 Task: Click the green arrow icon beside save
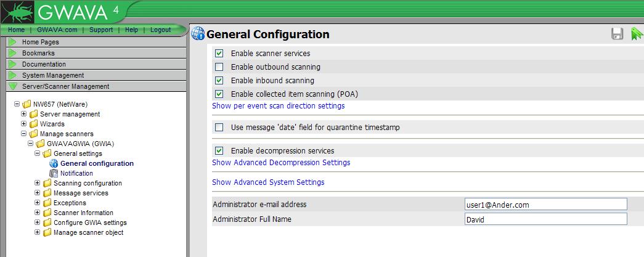click(x=637, y=34)
